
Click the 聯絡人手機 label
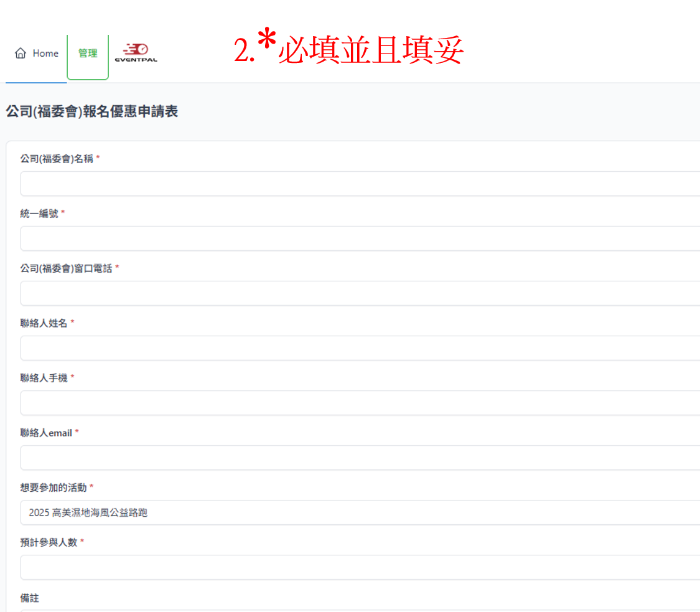point(44,378)
